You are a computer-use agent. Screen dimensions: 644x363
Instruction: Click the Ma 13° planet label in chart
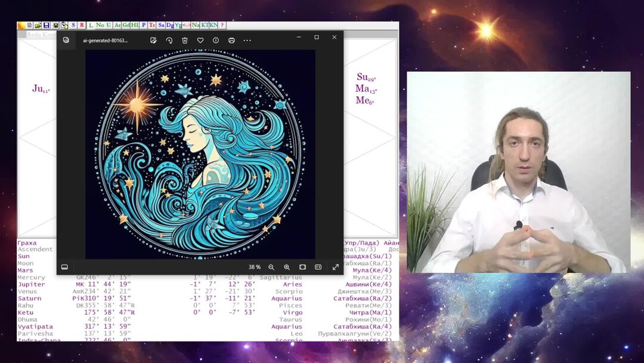(366, 88)
